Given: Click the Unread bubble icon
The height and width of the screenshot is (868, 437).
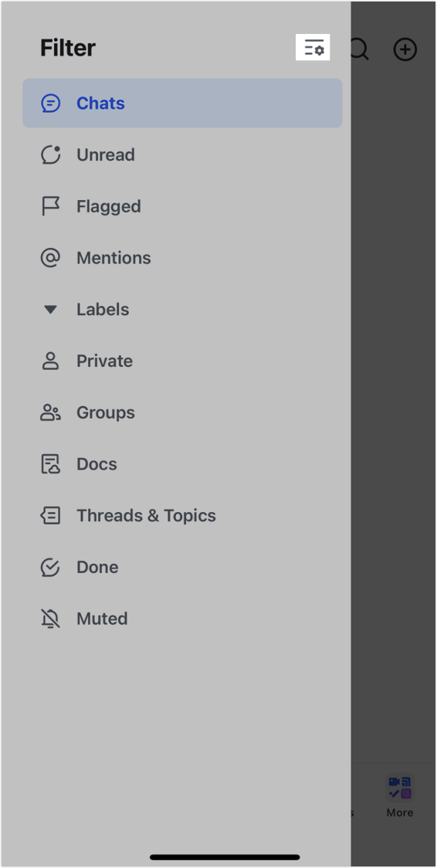Looking at the screenshot, I should coord(50,154).
